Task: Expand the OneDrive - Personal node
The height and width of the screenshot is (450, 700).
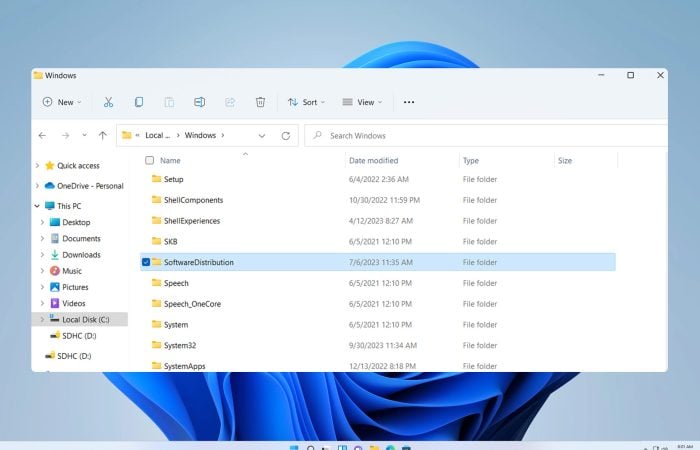Action: click(37, 186)
